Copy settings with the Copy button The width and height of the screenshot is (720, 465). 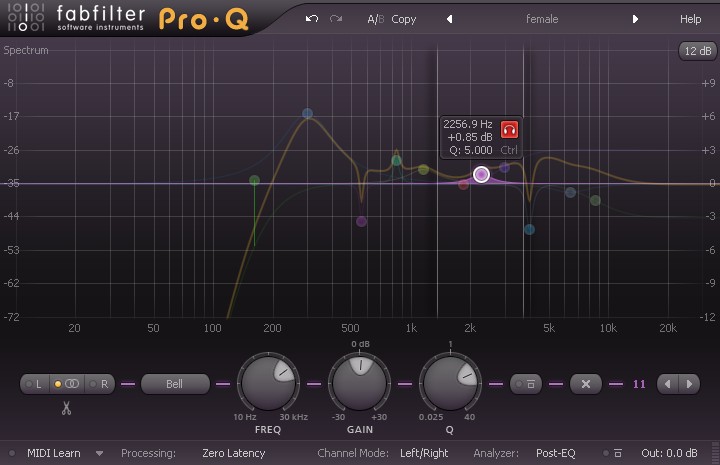[x=404, y=19]
